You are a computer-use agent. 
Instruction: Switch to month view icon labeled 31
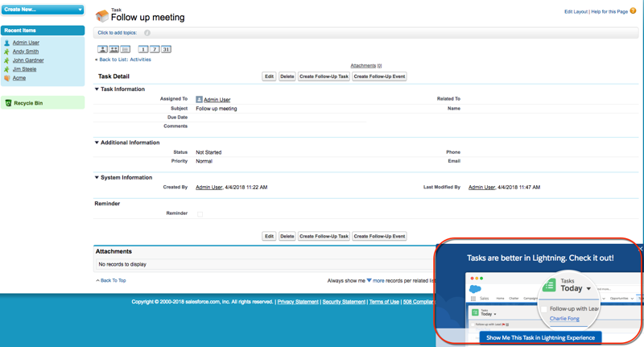[x=166, y=49]
